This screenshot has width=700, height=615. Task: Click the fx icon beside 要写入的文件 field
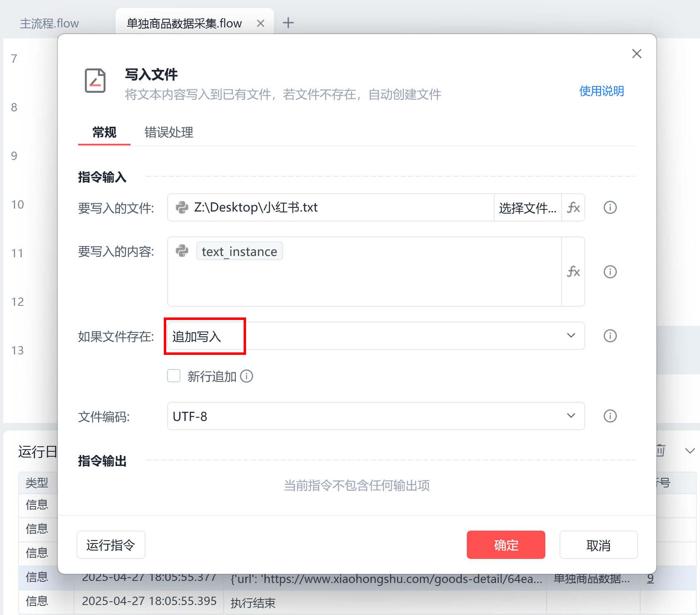574,208
